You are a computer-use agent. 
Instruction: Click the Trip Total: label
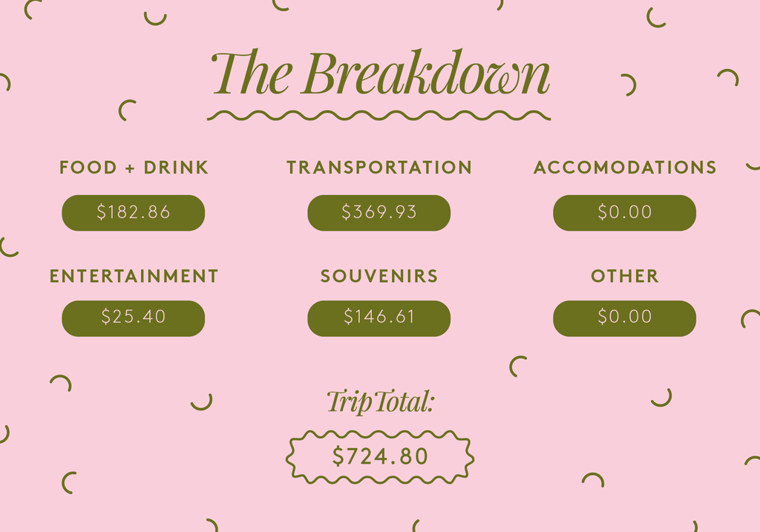(381, 402)
